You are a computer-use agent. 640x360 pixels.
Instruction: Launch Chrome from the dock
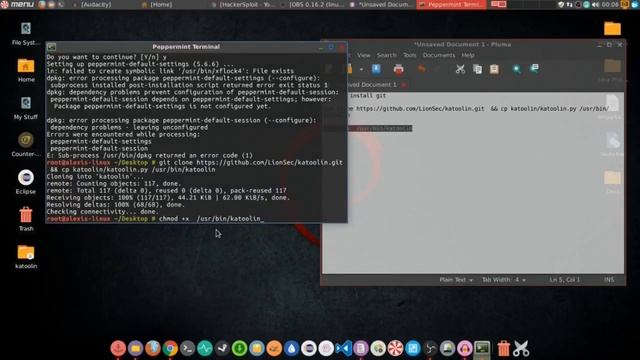coord(170,348)
